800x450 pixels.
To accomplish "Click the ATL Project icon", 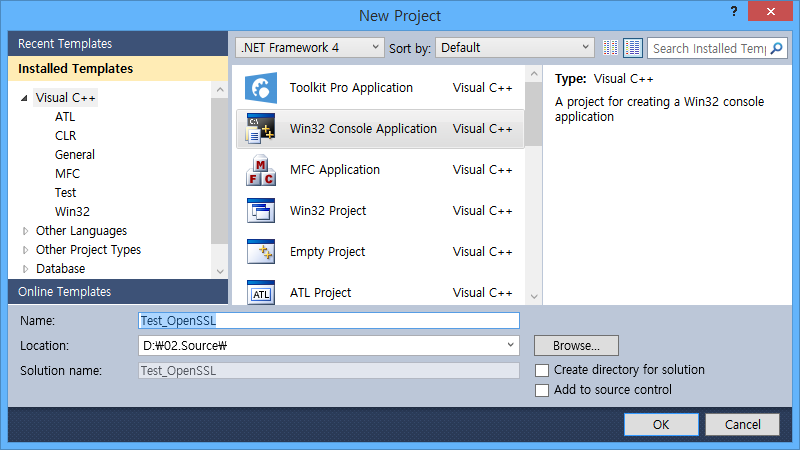I will pos(261,293).
